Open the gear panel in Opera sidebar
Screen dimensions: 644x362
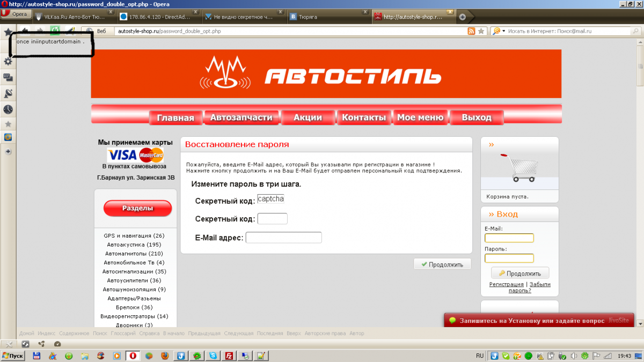(x=8, y=62)
